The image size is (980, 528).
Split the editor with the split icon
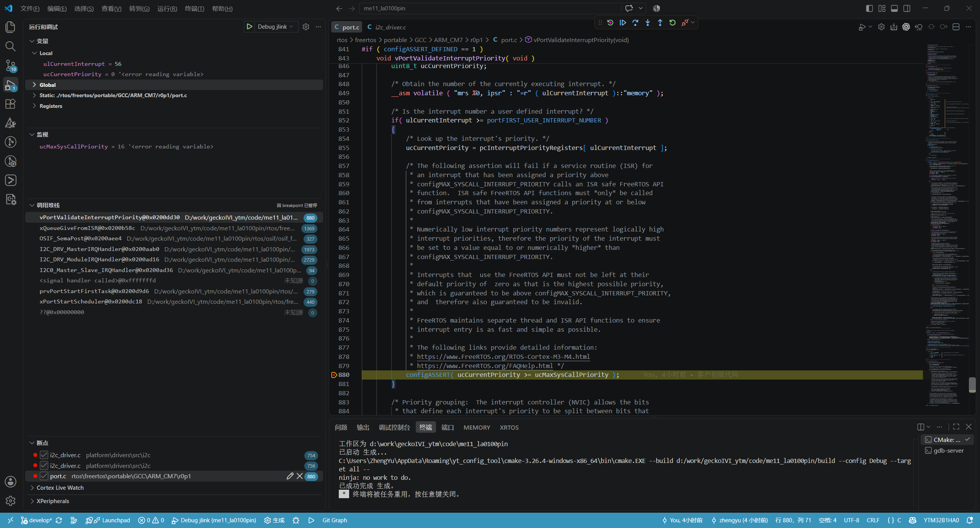956,27
